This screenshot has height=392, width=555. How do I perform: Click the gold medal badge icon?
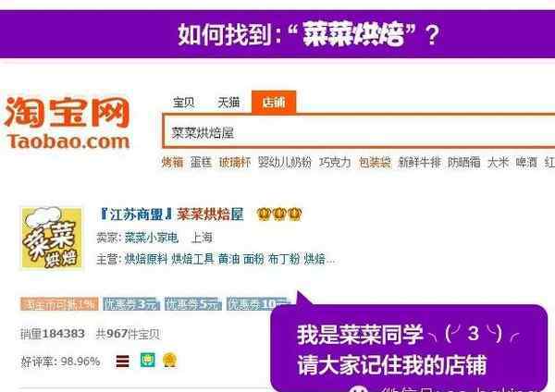click(170, 361)
